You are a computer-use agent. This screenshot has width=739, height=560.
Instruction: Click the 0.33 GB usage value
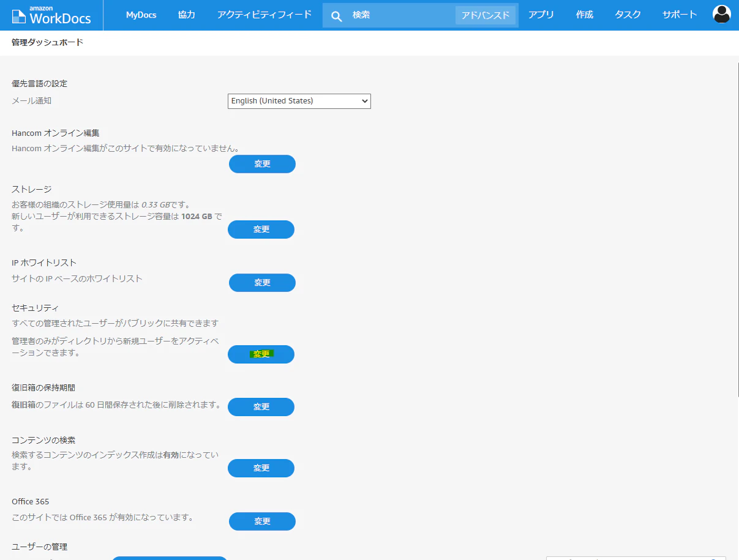coord(156,205)
